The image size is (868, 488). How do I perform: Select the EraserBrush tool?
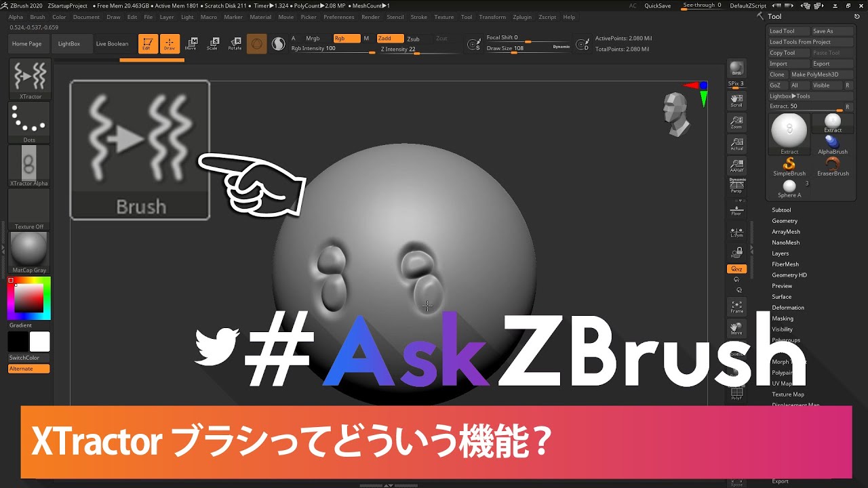[x=833, y=167]
